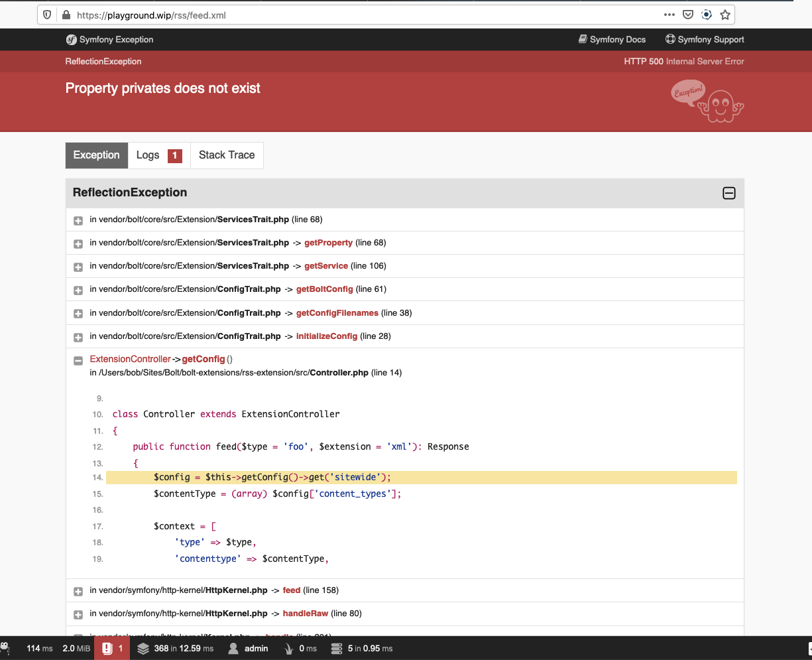Click code line 12 public function feed
This screenshot has width=812, height=660.
click(x=300, y=446)
